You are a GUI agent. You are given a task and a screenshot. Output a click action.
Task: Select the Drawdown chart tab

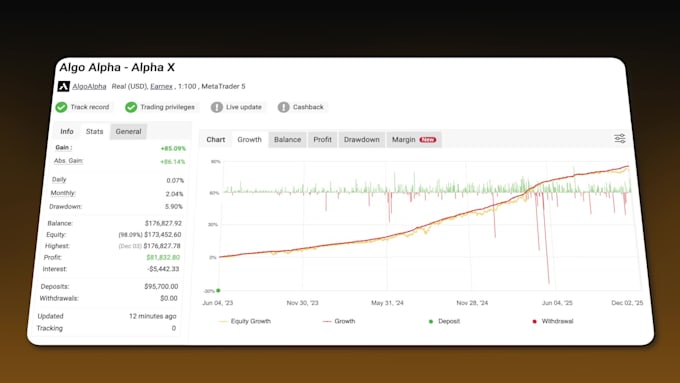tap(362, 140)
